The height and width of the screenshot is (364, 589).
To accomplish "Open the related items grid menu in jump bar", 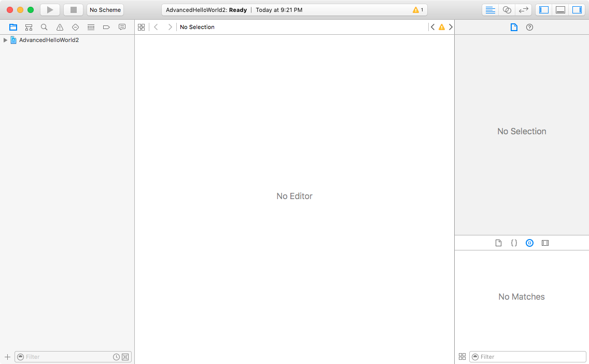I will click(x=141, y=27).
